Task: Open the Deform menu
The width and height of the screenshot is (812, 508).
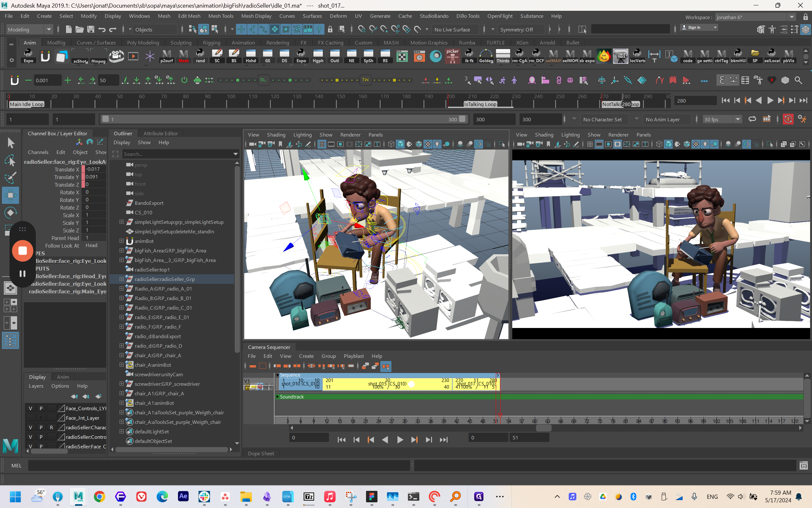Action: (x=338, y=16)
